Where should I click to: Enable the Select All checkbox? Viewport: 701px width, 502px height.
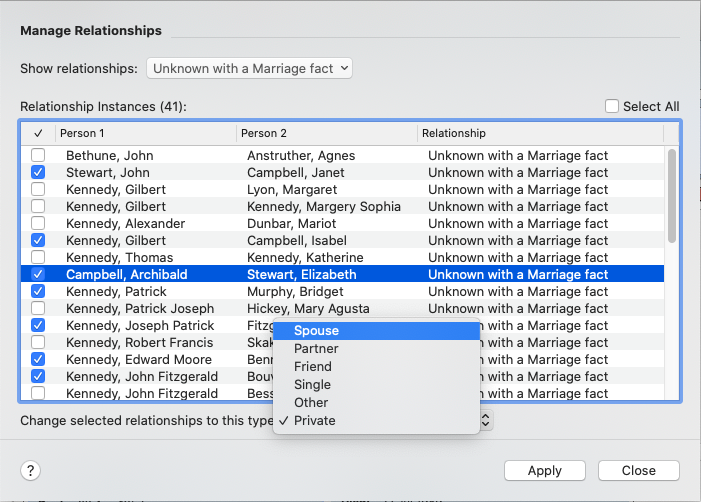pyautogui.click(x=612, y=106)
